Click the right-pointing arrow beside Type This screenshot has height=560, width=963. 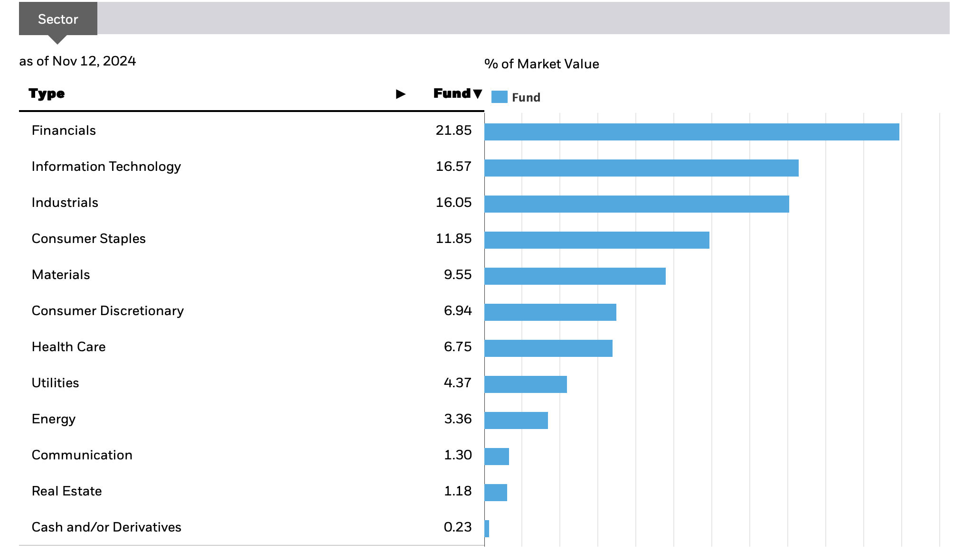pos(400,94)
